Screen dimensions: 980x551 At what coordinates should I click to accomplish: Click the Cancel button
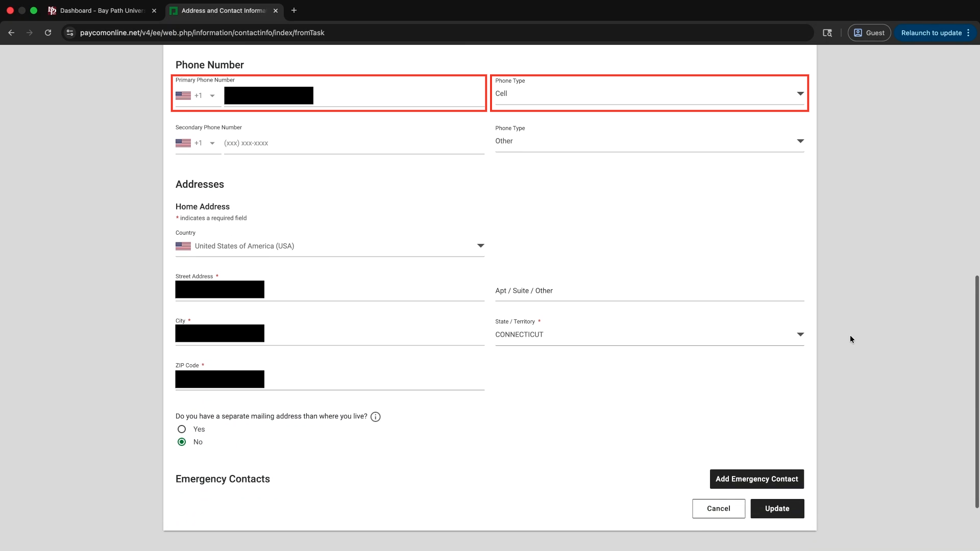(718, 509)
